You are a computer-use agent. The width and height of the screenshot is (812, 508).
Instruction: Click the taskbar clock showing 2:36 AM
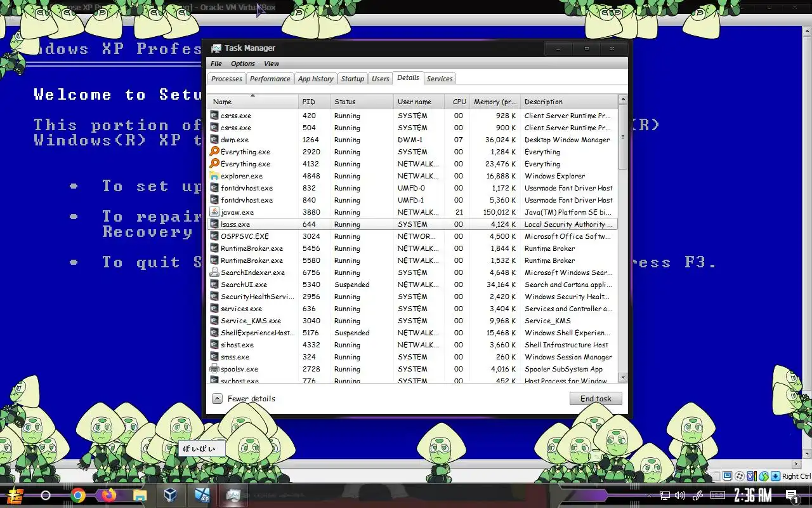[x=753, y=495]
